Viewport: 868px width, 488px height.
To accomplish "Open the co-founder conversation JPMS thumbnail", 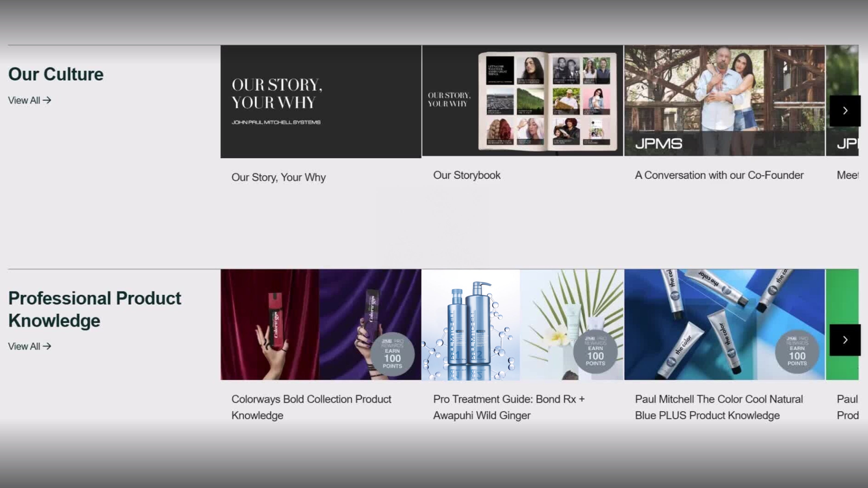I will [x=724, y=101].
